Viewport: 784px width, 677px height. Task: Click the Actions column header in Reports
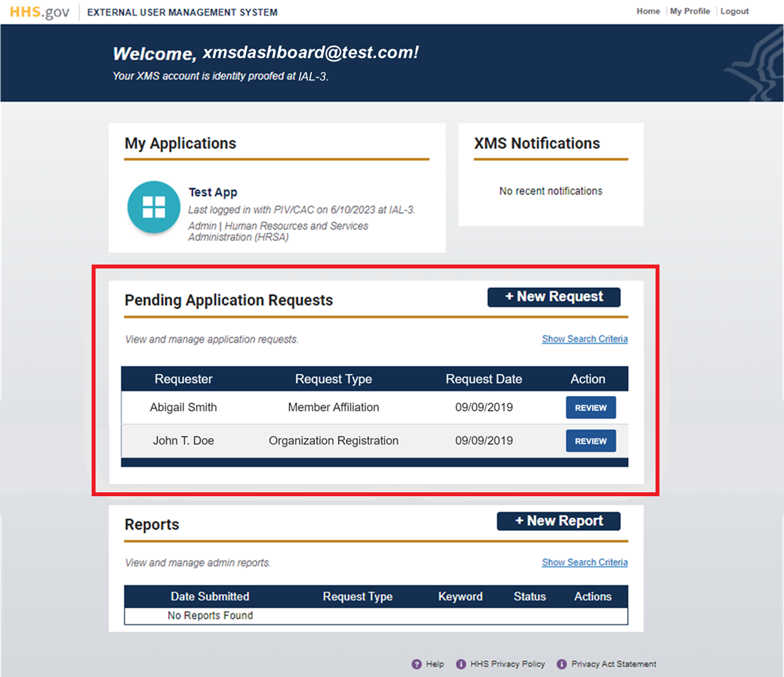[593, 596]
